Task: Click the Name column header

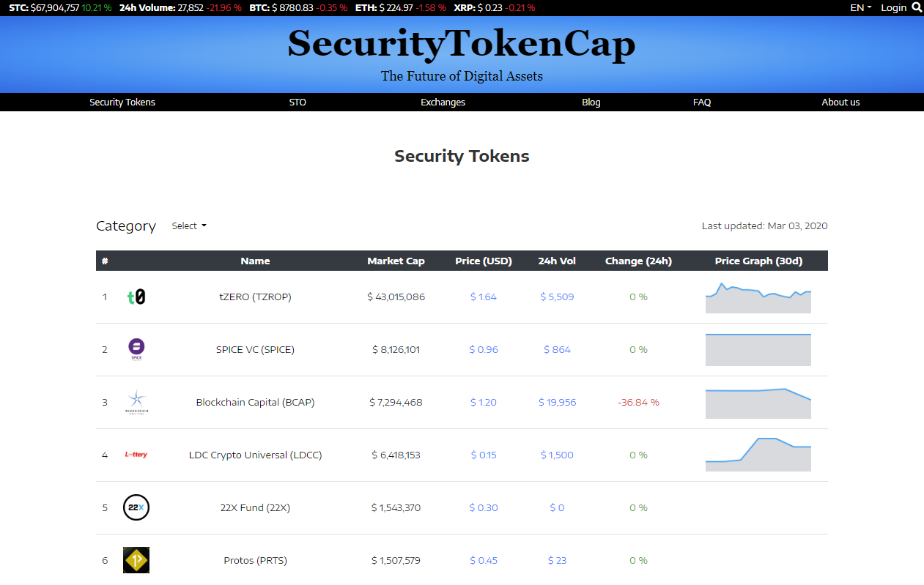Action: [x=255, y=261]
